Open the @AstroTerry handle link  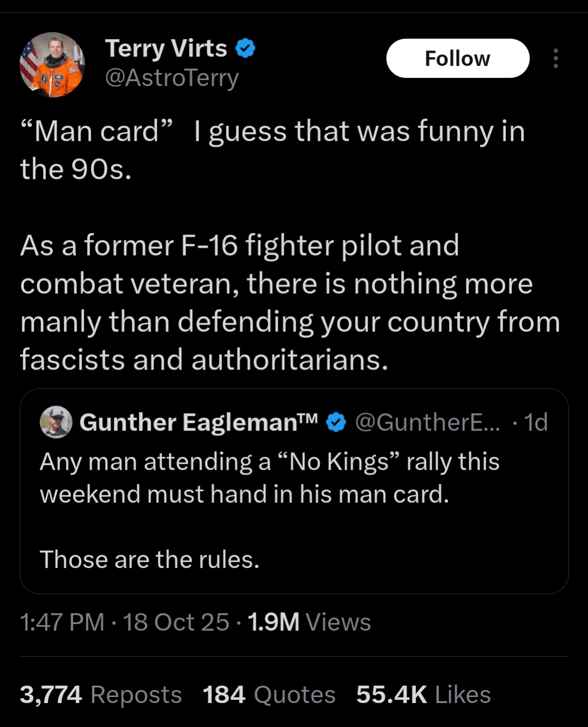click(x=171, y=78)
